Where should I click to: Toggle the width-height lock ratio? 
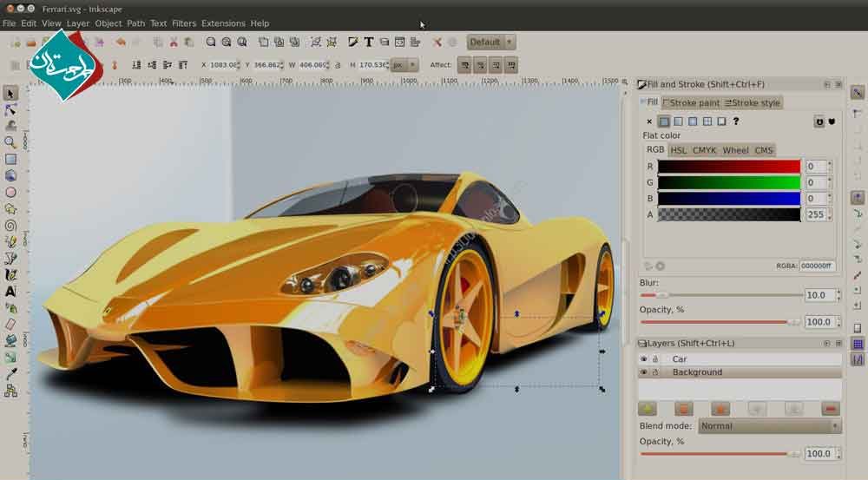point(338,65)
